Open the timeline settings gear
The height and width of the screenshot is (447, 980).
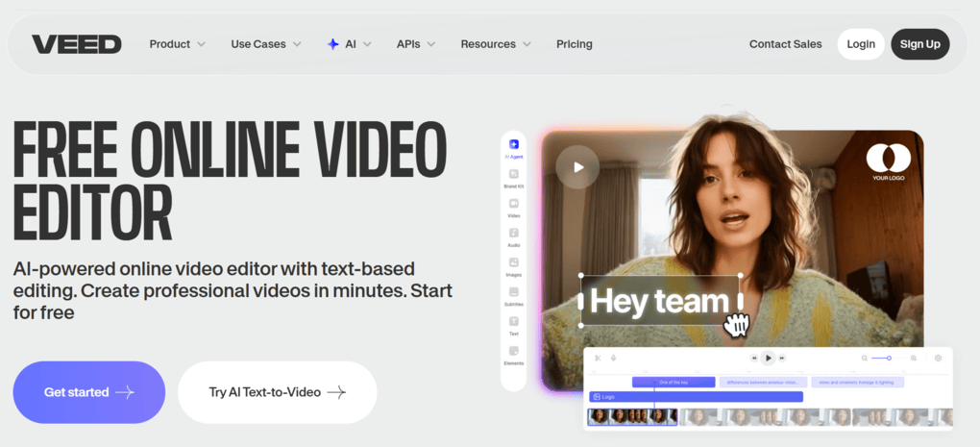(x=938, y=359)
